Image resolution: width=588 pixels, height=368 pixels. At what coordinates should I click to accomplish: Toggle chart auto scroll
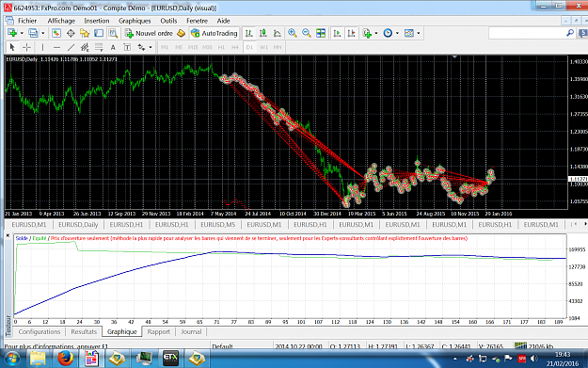337,33
